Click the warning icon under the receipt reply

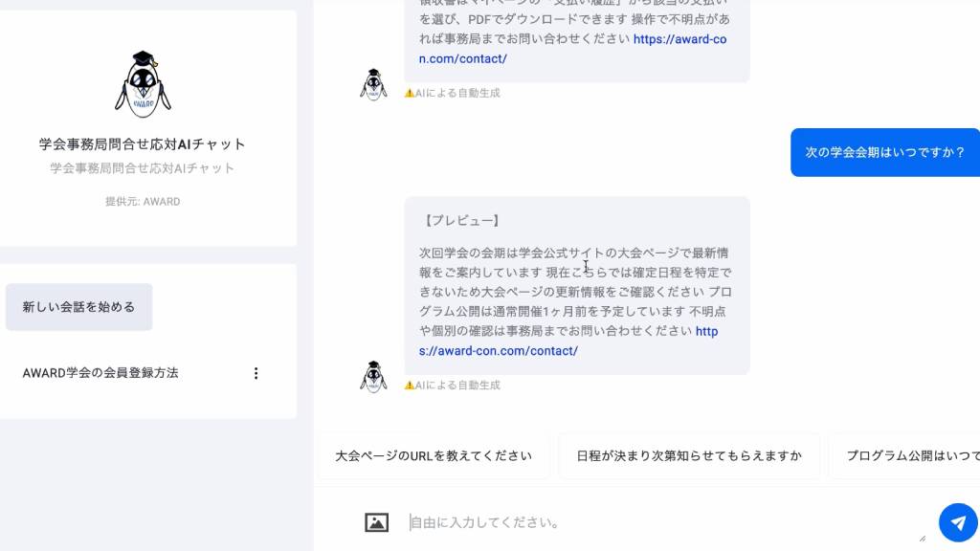coord(410,94)
